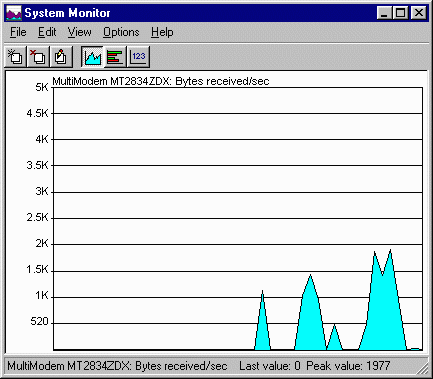Switch to numeric chart view
The height and width of the screenshot is (379, 433).
click(x=138, y=56)
